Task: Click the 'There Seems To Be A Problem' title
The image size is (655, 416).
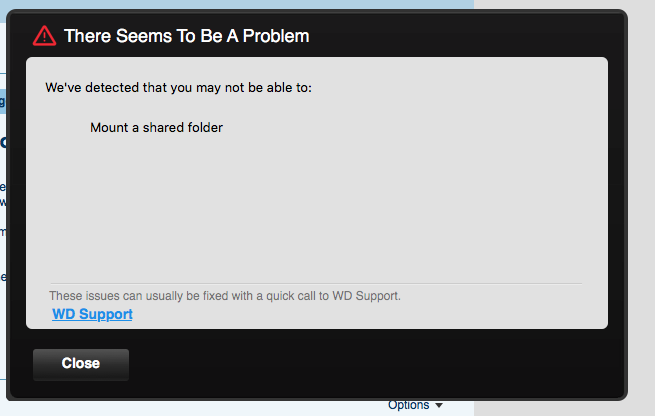Action: click(x=186, y=36)
